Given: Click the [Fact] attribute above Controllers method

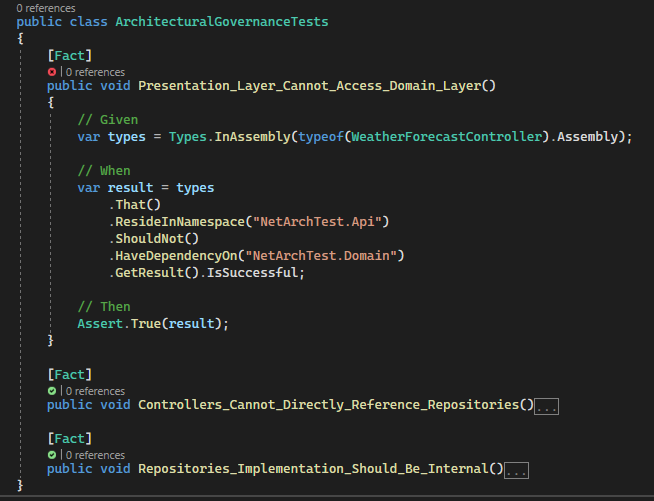Looking at the screenshot, I should pyautogui.click(x=70, y=375).
